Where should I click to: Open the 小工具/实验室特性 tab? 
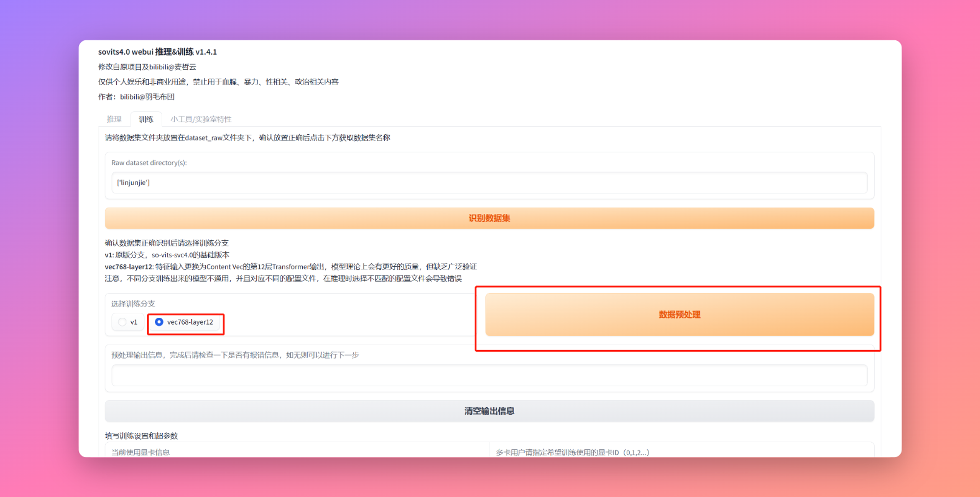coord(200,119)
